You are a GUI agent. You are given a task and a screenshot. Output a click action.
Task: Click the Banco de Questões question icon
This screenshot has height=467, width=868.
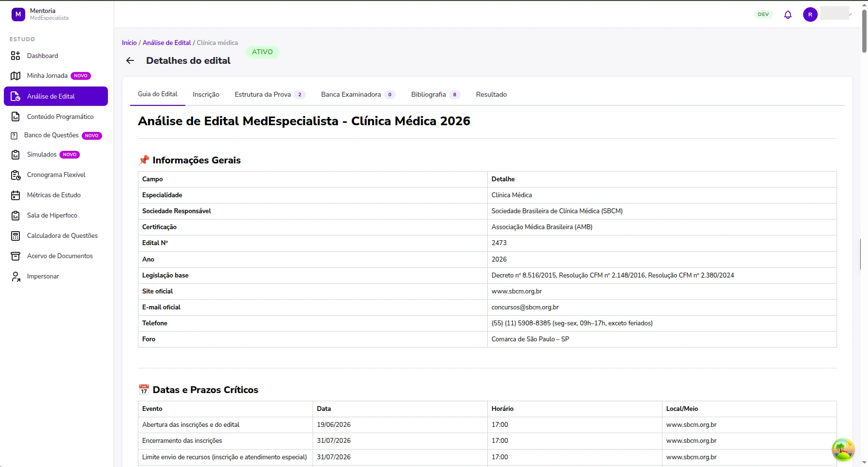(14, 135)
